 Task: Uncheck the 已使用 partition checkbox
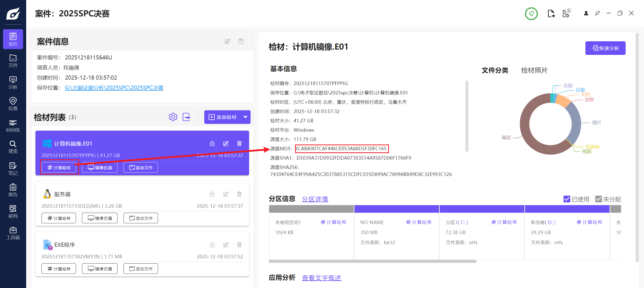coord(567,199)
